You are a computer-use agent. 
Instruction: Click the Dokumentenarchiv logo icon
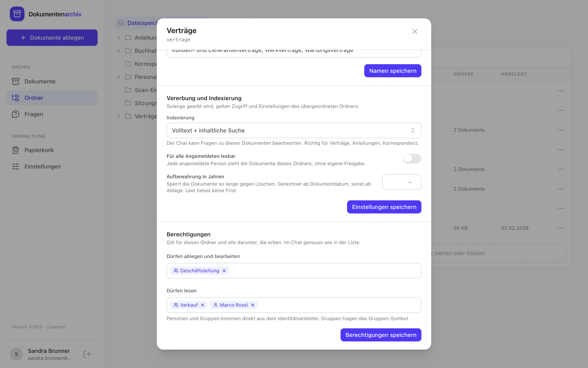pyautogui.click(x=17, y=14)
